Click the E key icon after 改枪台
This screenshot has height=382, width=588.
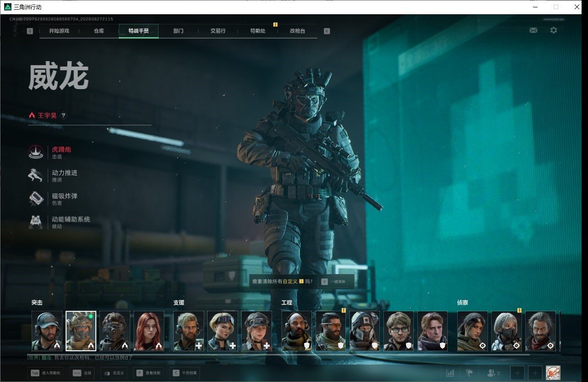327,31
